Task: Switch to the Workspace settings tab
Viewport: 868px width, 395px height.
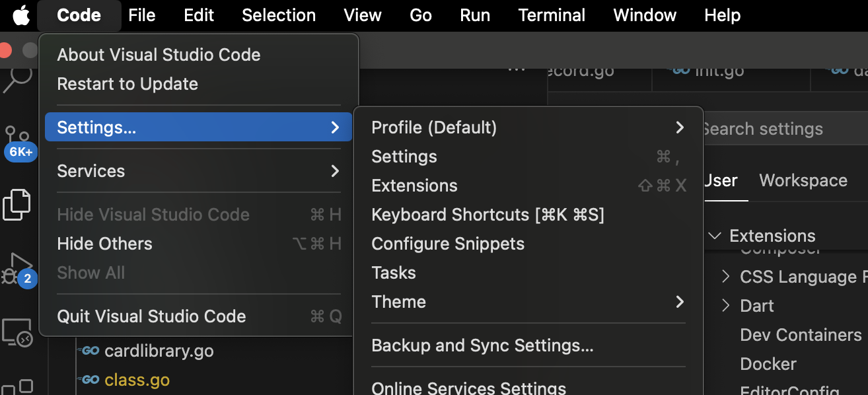Action: pos(803,180)
